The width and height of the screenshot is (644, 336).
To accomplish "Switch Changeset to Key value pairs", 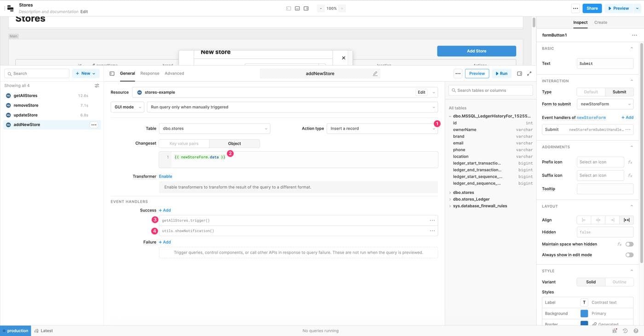I will (x=184, y=143).
